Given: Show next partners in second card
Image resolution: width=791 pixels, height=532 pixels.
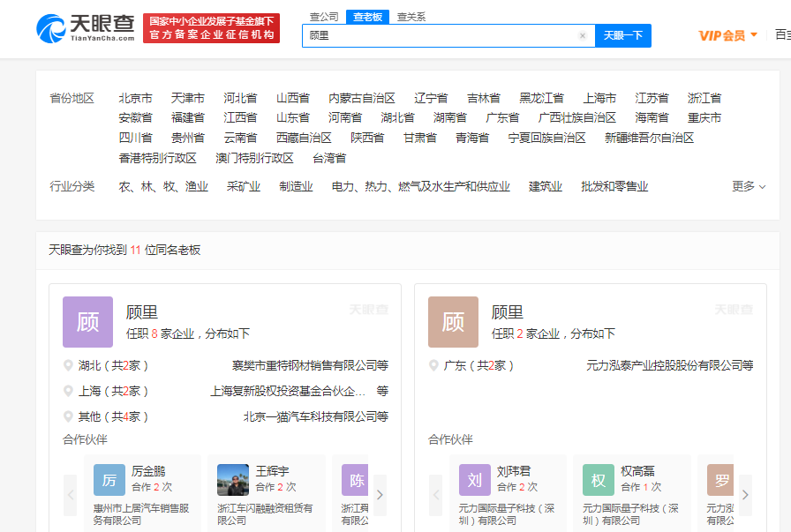Looking at the screenshot, I should pos(745,495).
